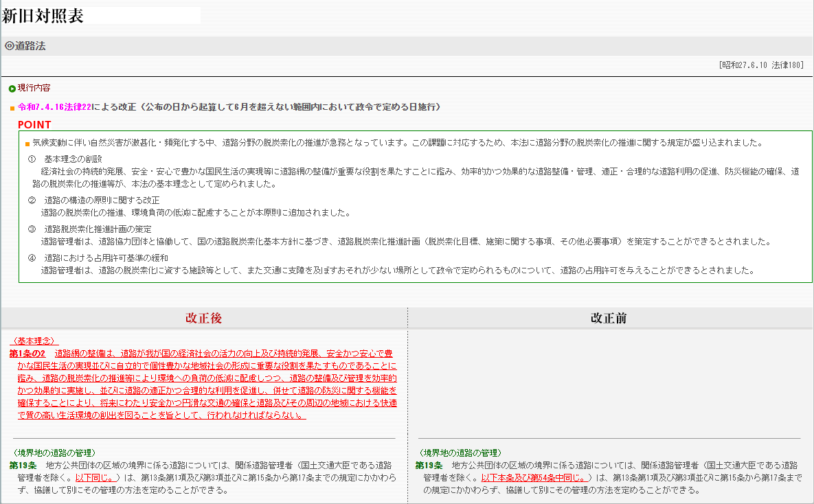The width and height of the screenshot is (814, 504).
Task: Click the red 第1条の2 article number
Action: [x=27, y=354]
